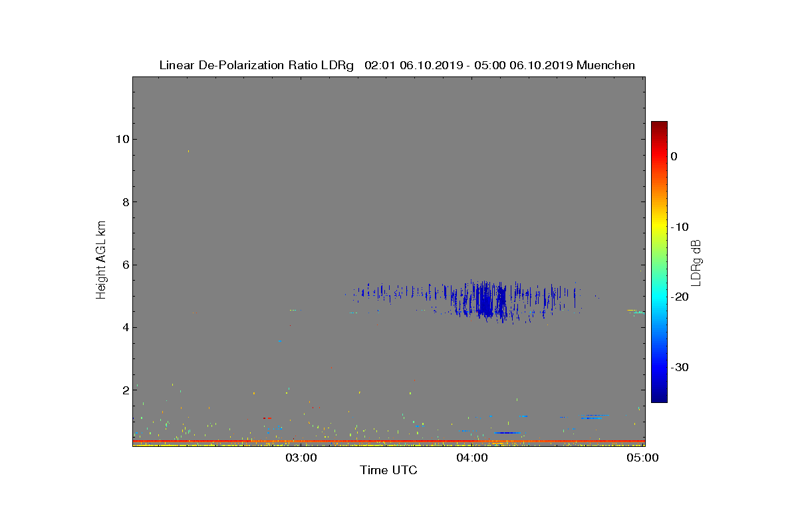798x532 pixels.
Task: Click the colorbar label 0
Action: click(x=674, y=156)
